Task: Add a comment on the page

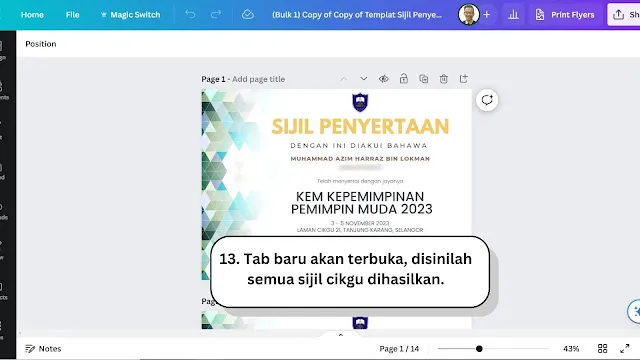Action: (x=487, y=100)
